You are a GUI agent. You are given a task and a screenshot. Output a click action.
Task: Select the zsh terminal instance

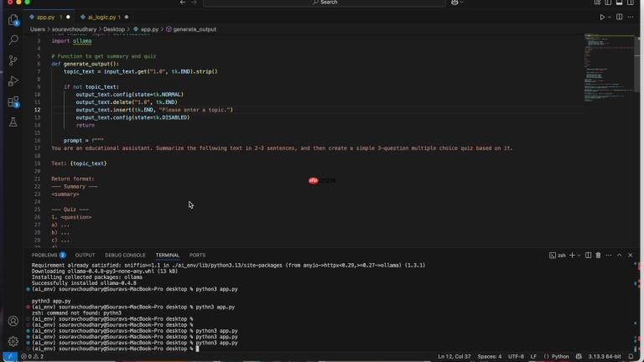558,256
